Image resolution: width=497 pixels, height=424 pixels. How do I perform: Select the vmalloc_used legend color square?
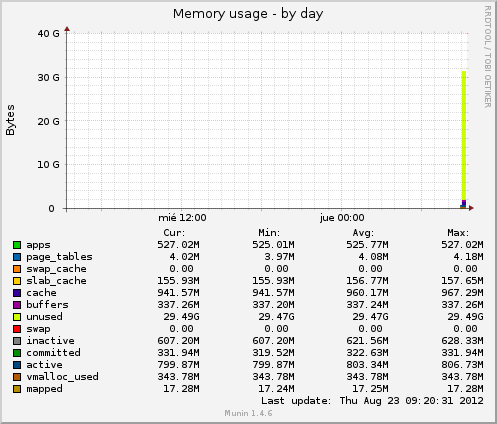pyautogui.click(x=17, y=377)
